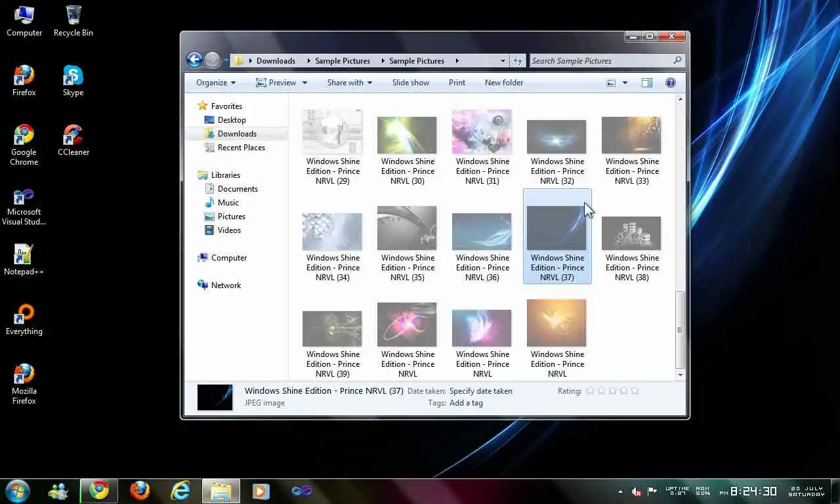Click Add a tag in details pane

pos(466,403)
